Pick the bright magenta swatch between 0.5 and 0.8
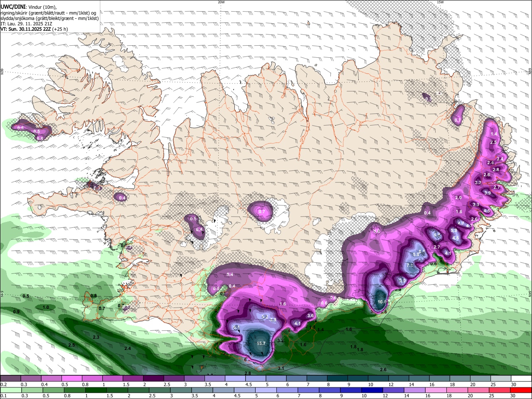532x399 pixels. (71, 379)
